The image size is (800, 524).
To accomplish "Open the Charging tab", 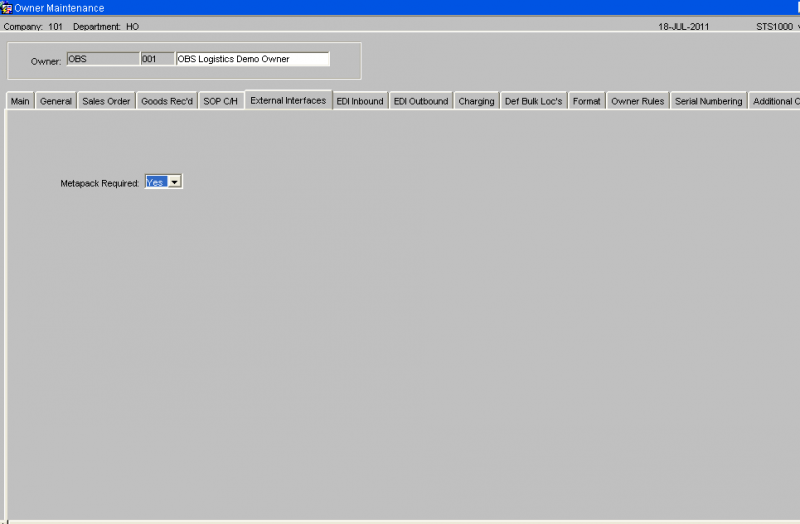I will (476, 101).
